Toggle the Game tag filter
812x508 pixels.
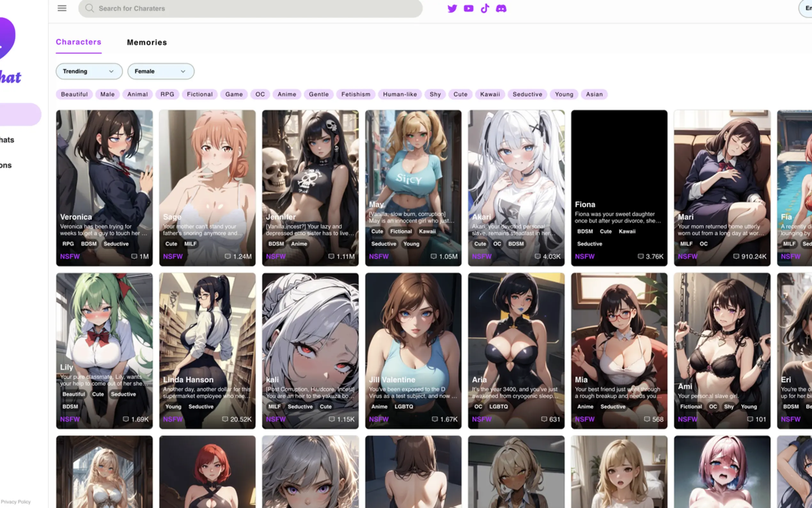coord(234,94)
